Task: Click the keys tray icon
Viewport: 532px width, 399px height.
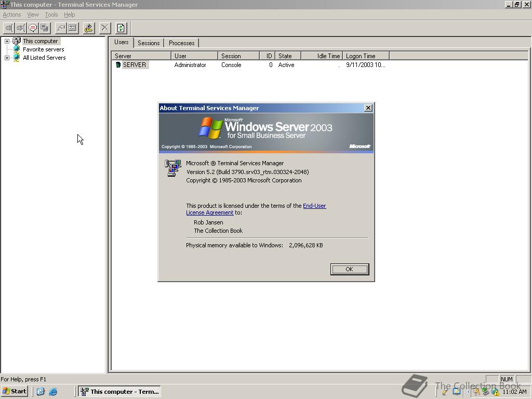Action: [x=477, y=392]
